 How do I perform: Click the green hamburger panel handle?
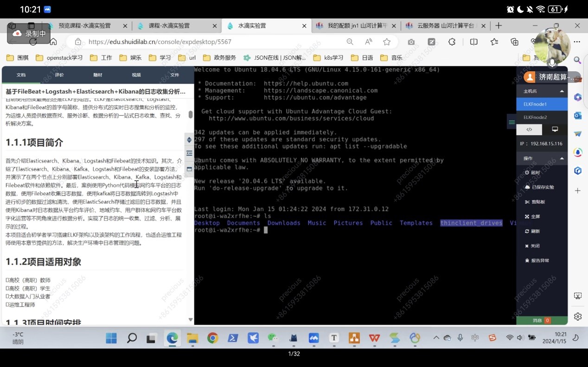click(511, 122)
